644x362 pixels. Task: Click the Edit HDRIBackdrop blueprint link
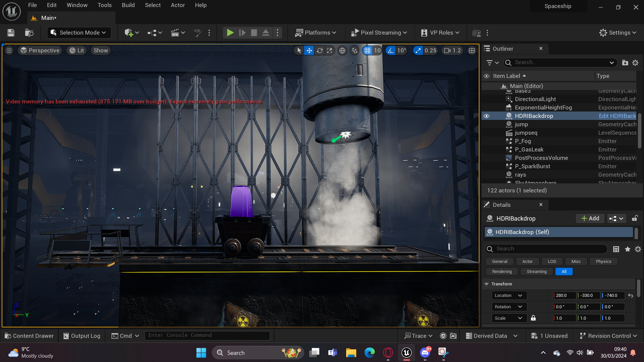coord(617,116)
